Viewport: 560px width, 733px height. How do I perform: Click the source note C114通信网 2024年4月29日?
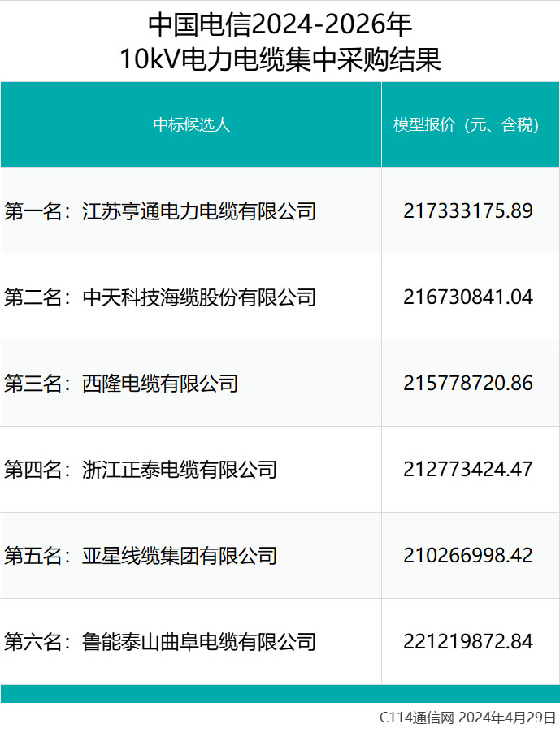tap(468, 718)
